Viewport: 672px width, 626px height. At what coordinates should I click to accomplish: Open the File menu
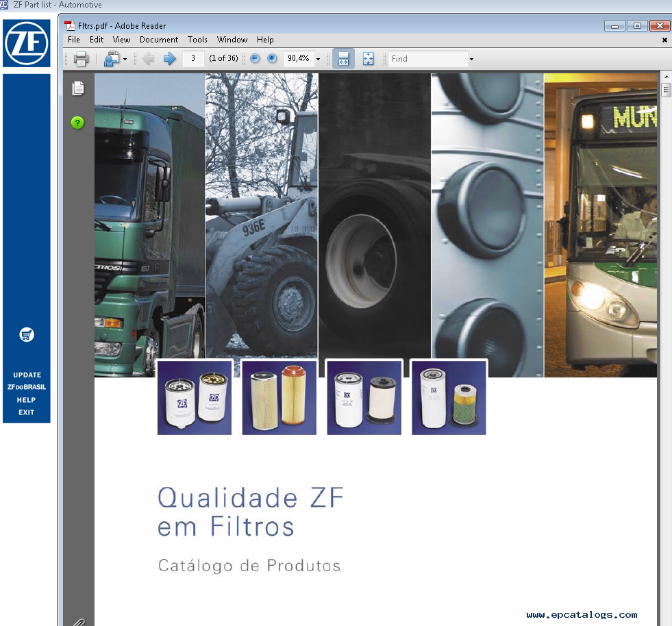click(74, 40)
